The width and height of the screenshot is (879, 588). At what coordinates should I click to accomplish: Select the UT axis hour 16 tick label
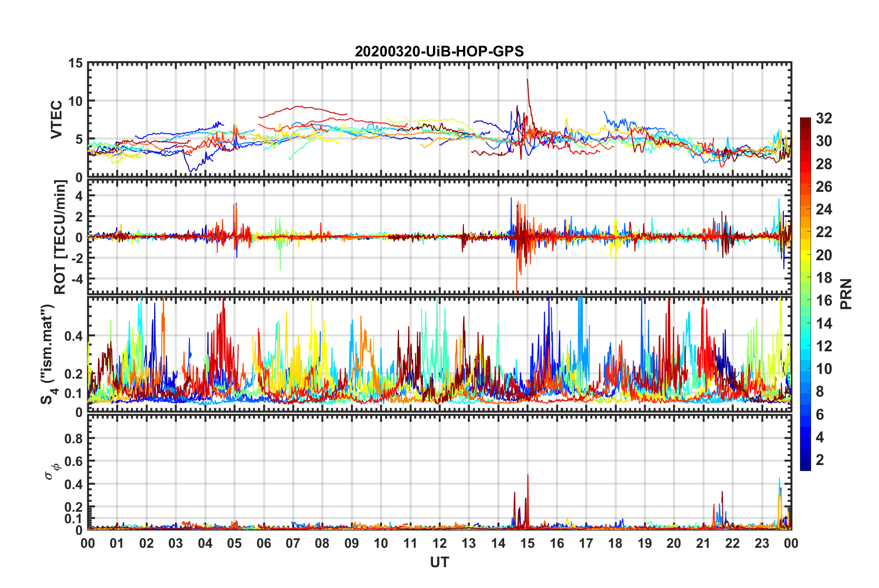[x=557, y=543]
